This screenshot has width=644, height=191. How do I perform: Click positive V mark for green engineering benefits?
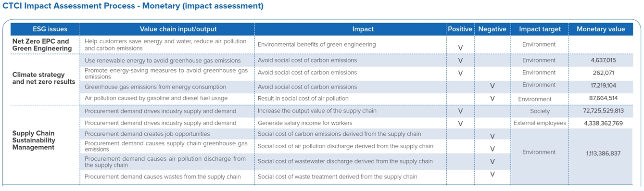pos(460,48)
